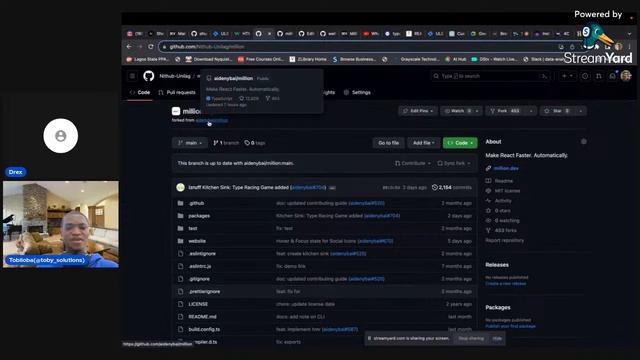Click the Fork 453 button

pyautogui.click(x=505, y=111)
